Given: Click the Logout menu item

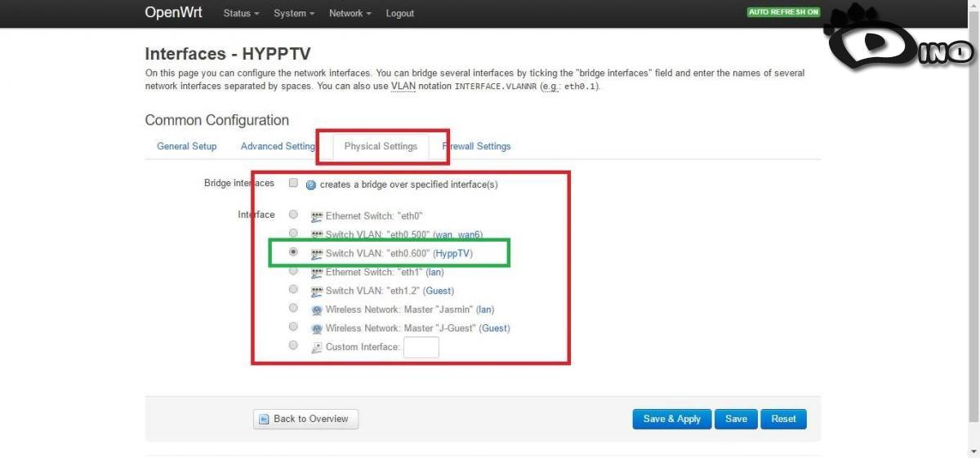Looking at the screenshot, I should click(x=400, y=13).
